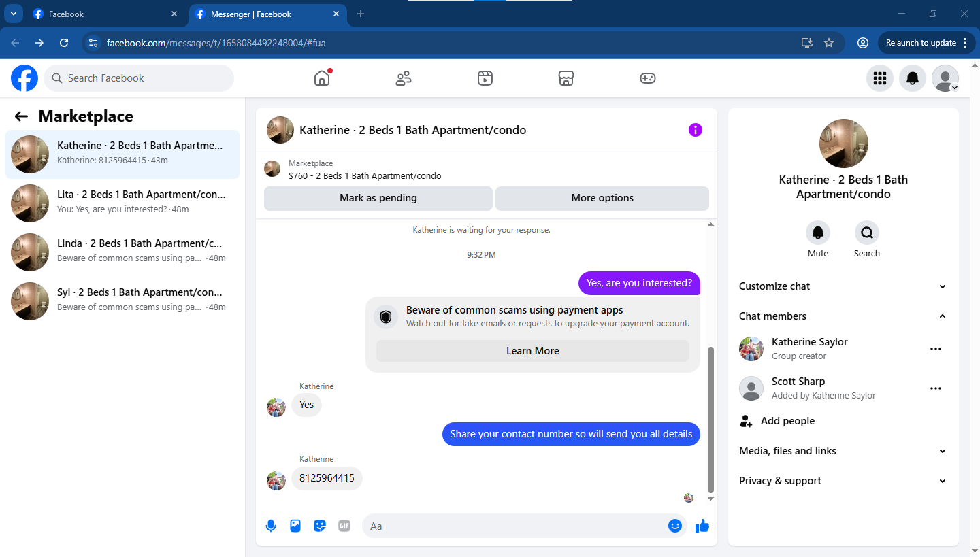Click chat scrollbar up arrow
Viewport: 980px width, 557px height.
pos(711,224)
